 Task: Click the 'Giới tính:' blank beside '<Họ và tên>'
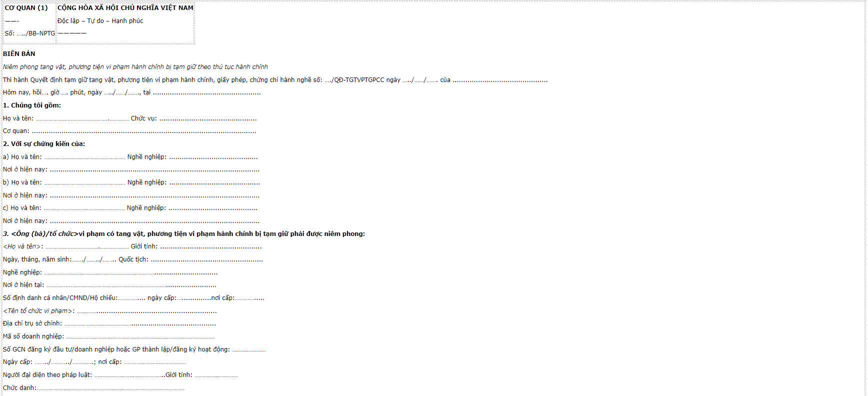tap(211, 247)
